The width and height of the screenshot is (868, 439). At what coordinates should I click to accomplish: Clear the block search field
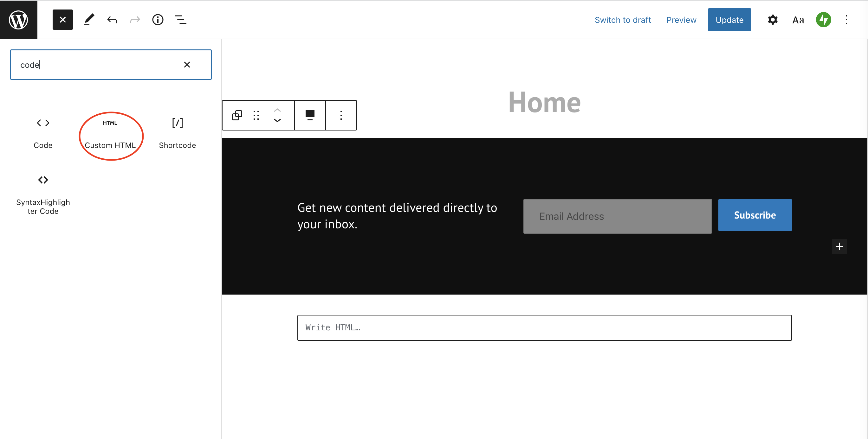coord(187,65)
